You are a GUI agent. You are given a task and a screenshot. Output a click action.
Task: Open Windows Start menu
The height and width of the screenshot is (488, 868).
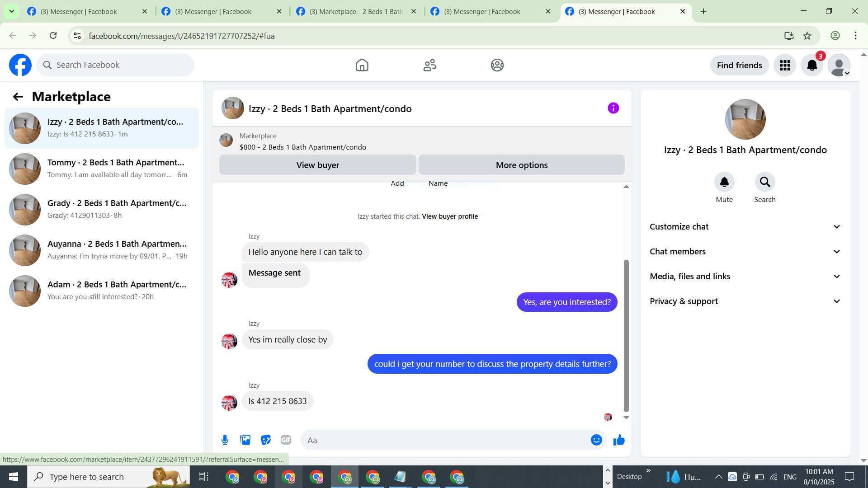pos(13,477)
